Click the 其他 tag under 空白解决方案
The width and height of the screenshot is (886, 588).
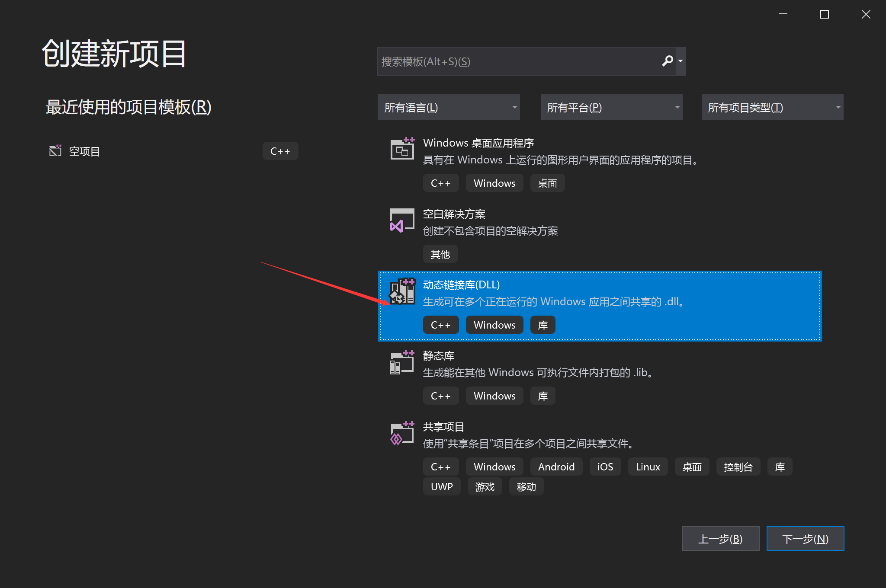click(440, 254)
